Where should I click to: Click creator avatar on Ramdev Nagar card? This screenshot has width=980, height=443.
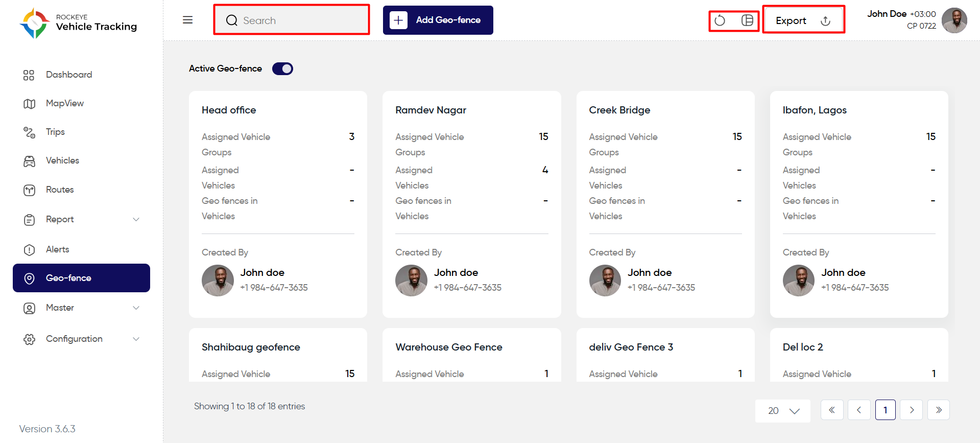click(412, 281)
